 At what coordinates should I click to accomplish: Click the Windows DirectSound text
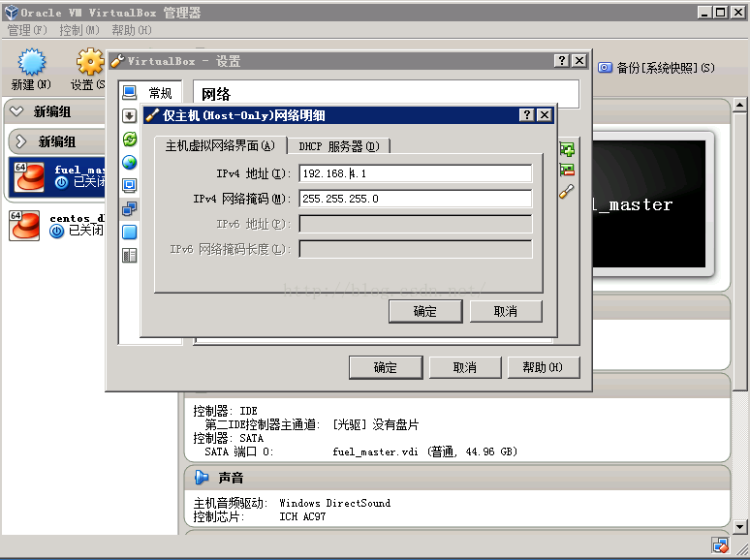(335, 503)
